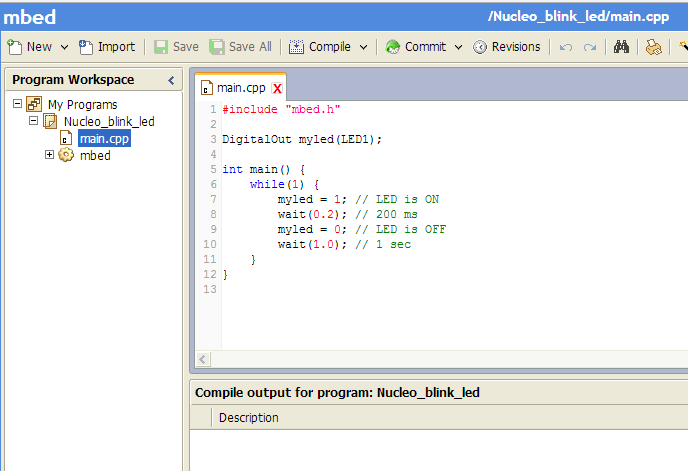
Task: Click the New file icon
Action: (15, 47)
